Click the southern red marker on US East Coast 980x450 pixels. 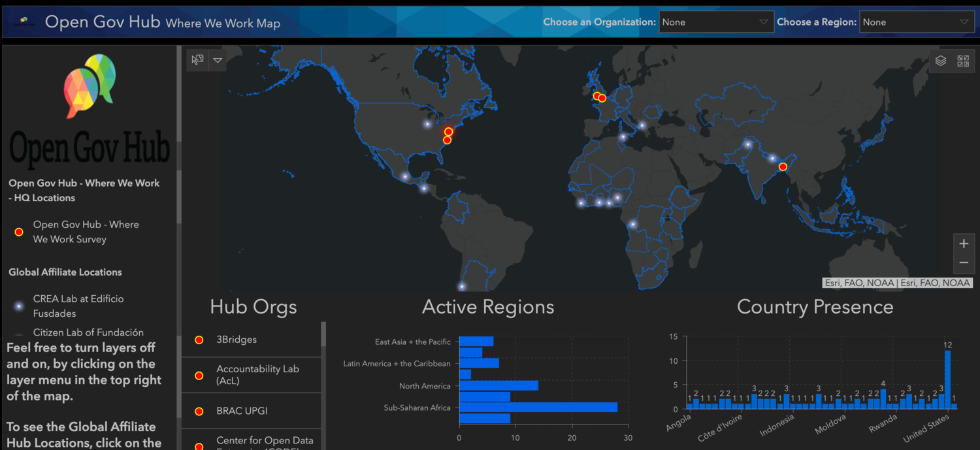[x=448, y=140]
